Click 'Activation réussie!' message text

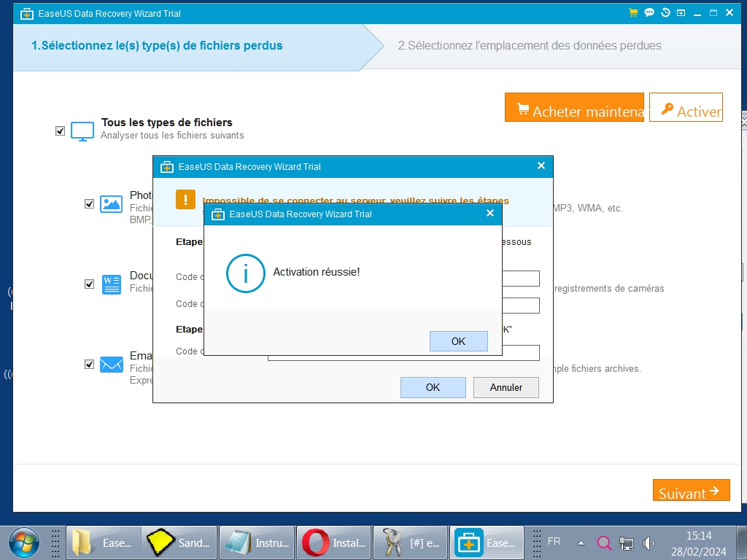(317, 272)
